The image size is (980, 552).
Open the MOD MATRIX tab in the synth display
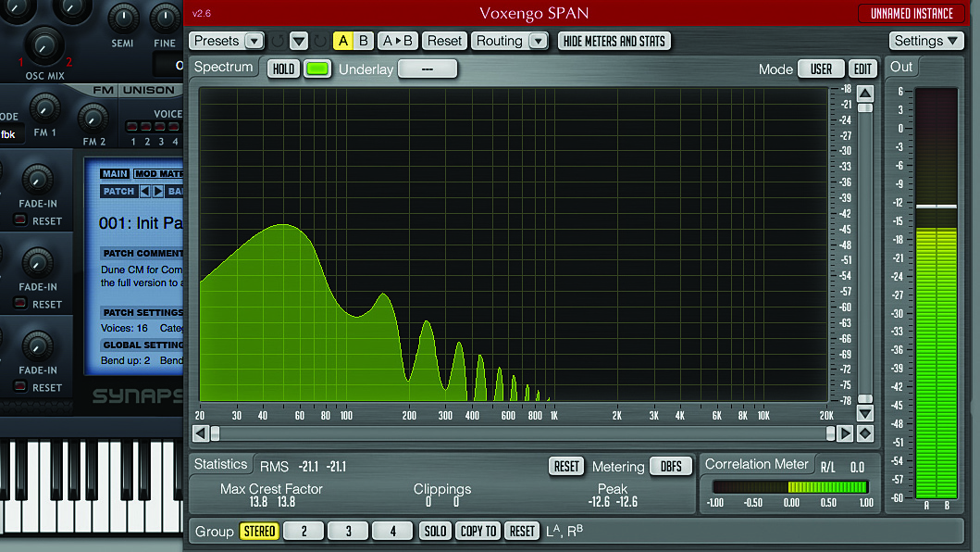[158, 173]
